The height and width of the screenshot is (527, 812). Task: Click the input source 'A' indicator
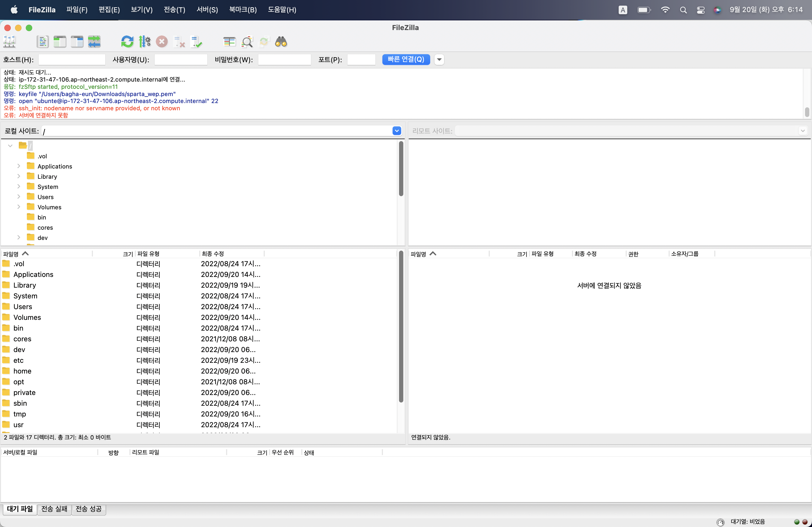[623, 10]
